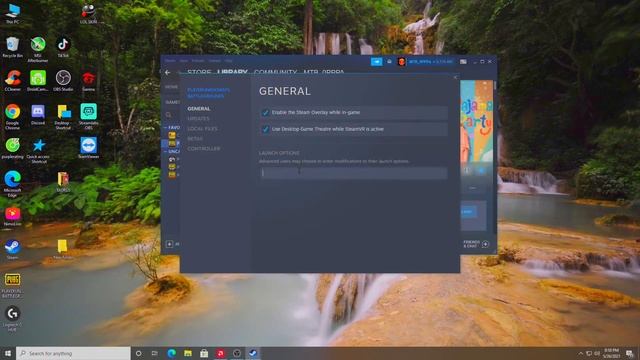Screen dimensions: 640x360
Task: Open DroidCam desktop icon
Action: coord(38,81)
